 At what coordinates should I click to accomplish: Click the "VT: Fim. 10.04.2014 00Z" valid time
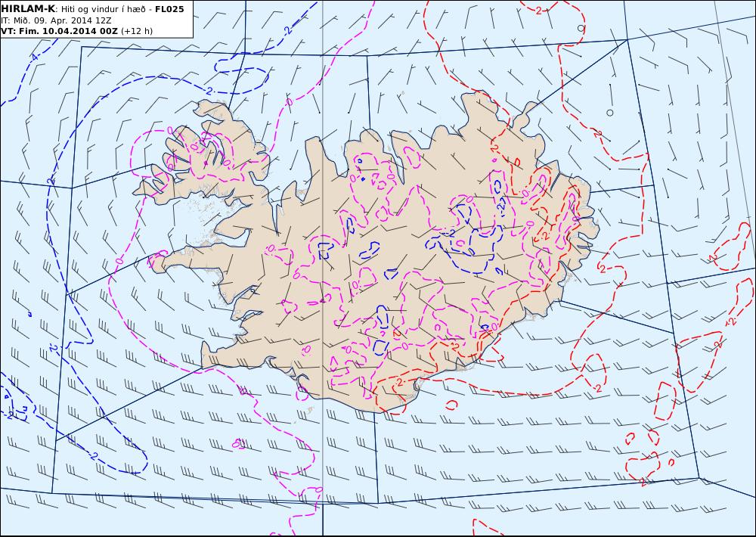coord(59,31)
